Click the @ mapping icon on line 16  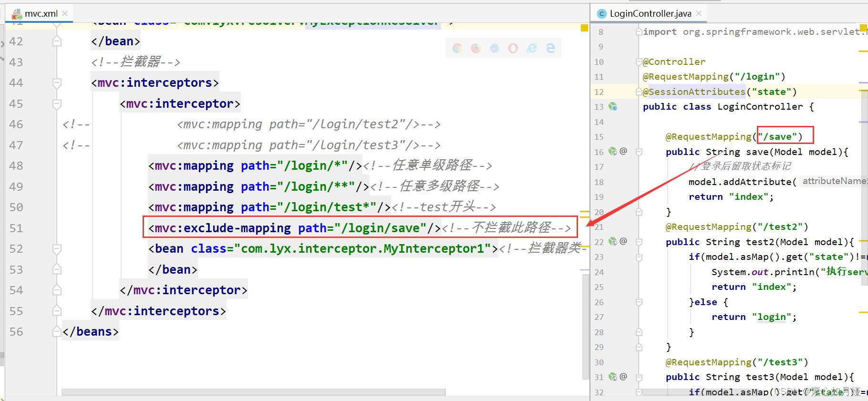coord(623,151)
